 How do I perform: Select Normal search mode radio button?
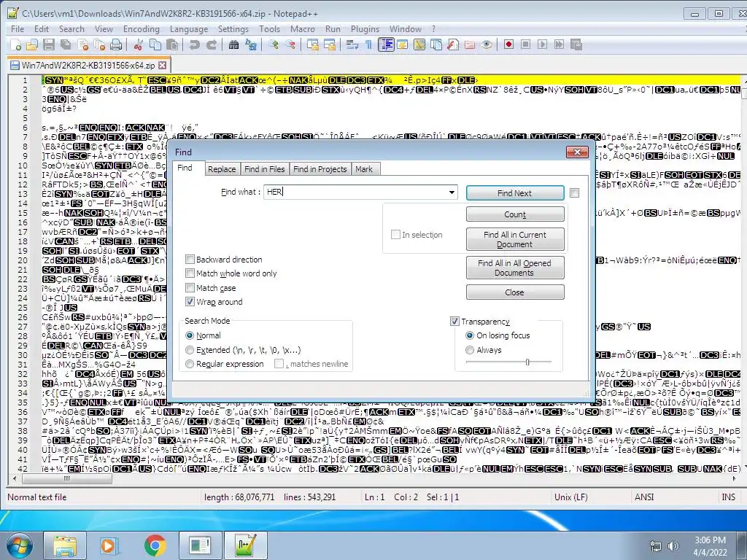point(190,335)
